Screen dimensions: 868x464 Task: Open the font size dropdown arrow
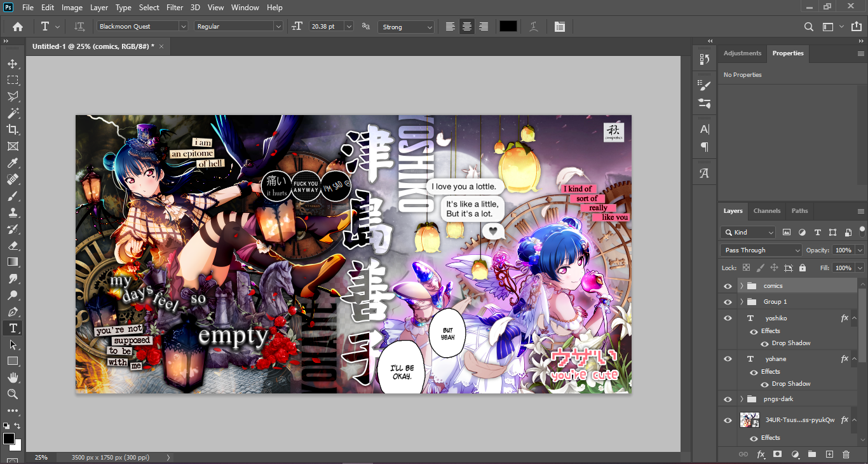(349, 27)
